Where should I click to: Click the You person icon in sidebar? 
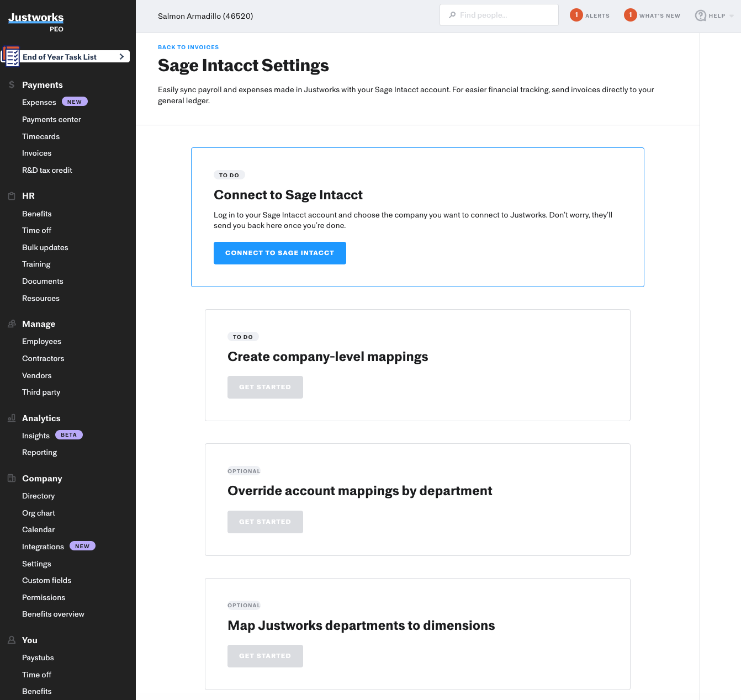tap(11, 640)
